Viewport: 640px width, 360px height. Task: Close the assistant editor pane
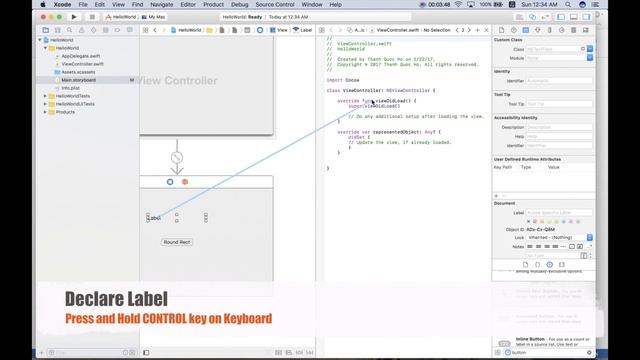487,30
